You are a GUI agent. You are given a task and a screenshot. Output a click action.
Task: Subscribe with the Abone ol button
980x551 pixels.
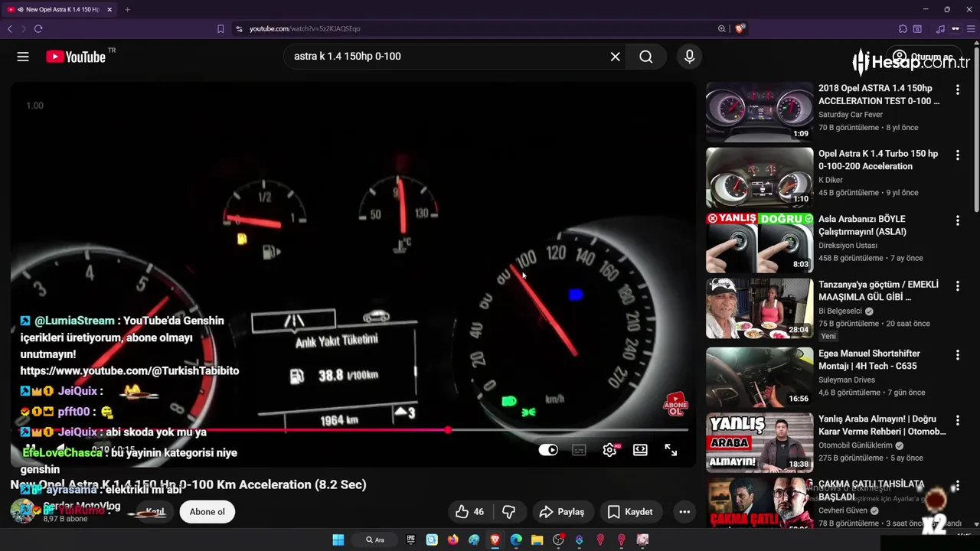(207, 512)
